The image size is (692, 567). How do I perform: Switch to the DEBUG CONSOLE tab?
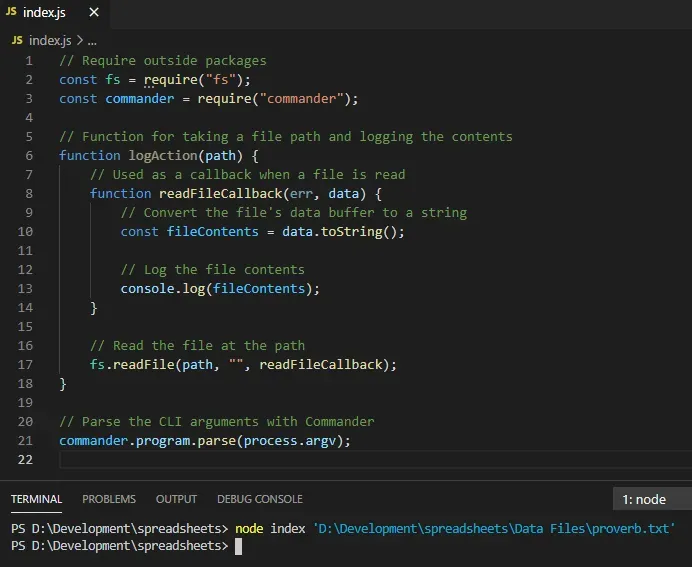[x=259, y=499]
